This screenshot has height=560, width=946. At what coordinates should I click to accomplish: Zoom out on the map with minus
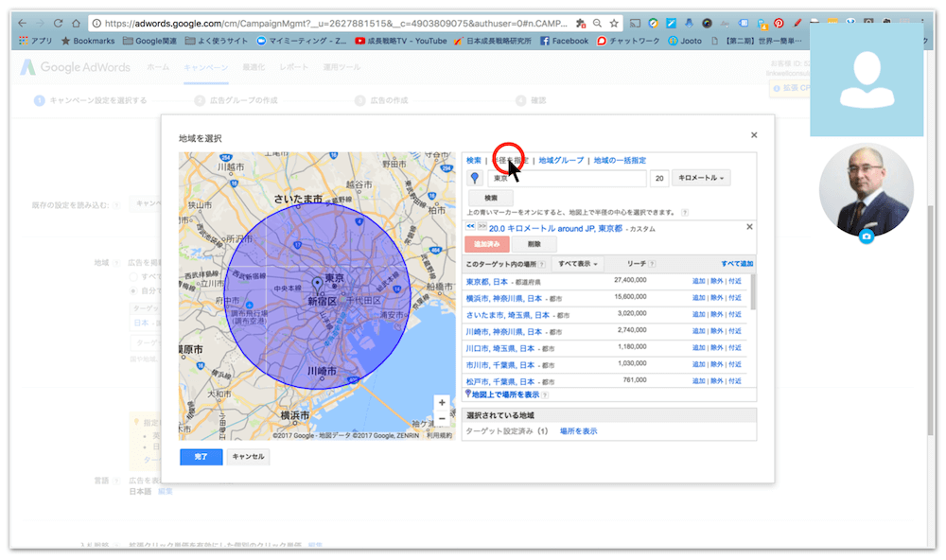click(x=442, y=418)
